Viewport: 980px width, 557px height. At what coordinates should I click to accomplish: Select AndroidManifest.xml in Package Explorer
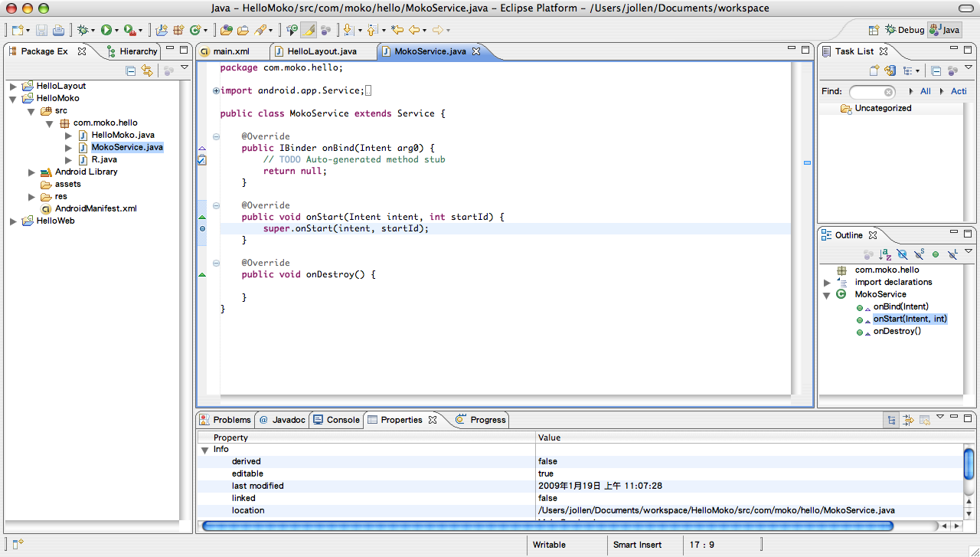pyautogui.click(x=96, y=208)
